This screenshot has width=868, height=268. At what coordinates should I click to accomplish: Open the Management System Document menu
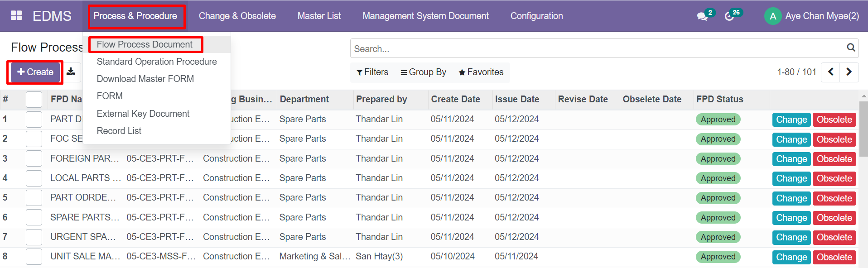(425, 16)
